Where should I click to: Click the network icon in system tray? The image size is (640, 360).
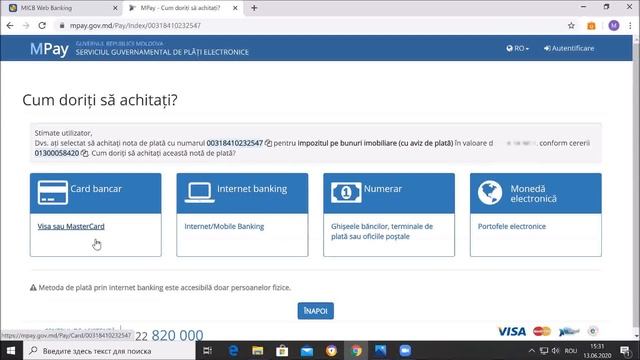click(544, 351)
